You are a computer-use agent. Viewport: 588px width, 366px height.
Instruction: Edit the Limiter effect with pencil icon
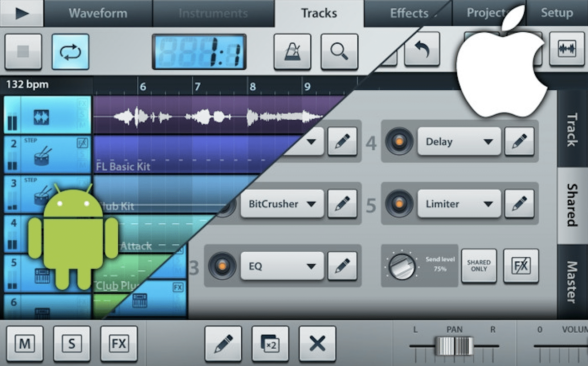pos(519,204)
